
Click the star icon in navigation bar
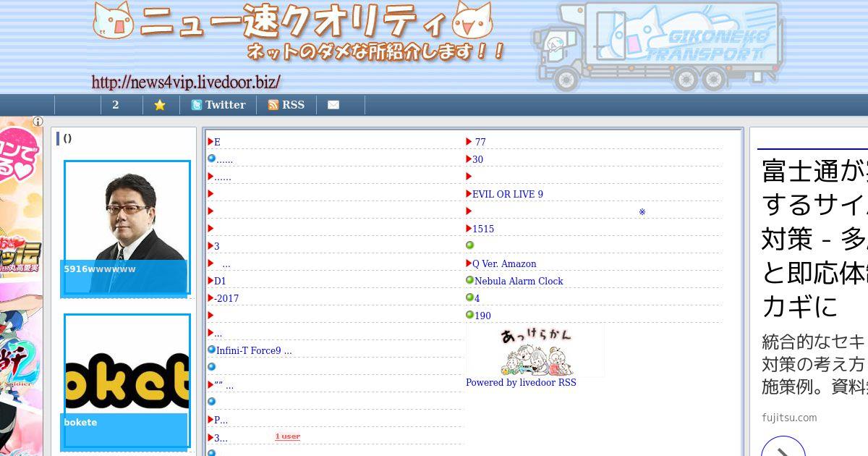[x=160, y=105]
